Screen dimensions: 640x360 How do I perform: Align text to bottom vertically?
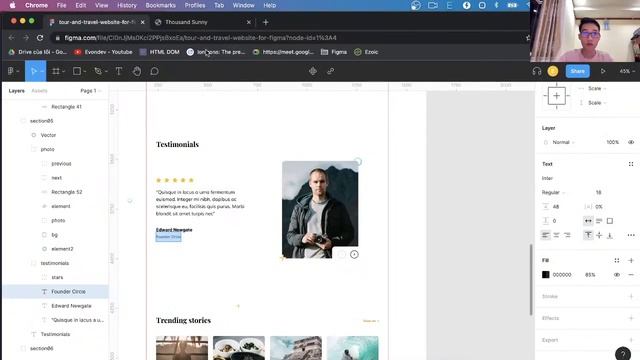coord(610,235)
